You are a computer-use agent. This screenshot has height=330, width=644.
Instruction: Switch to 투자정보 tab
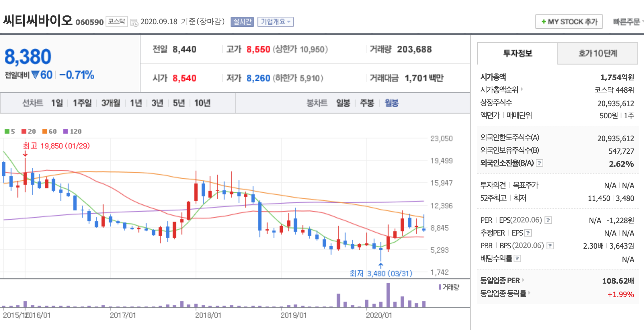click(x=518, y=53)
